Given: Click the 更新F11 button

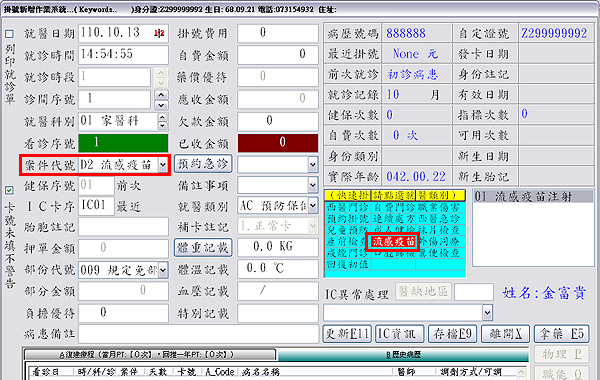Looking at the screenshot, I should tap(347, 334).
